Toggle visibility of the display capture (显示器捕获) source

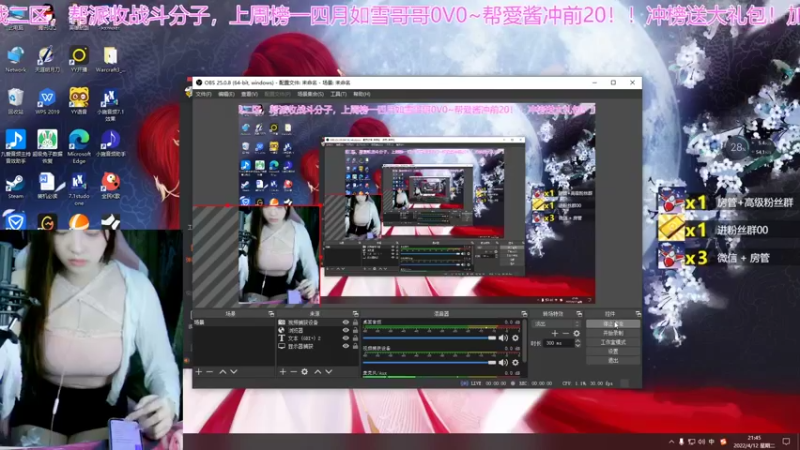346,346
